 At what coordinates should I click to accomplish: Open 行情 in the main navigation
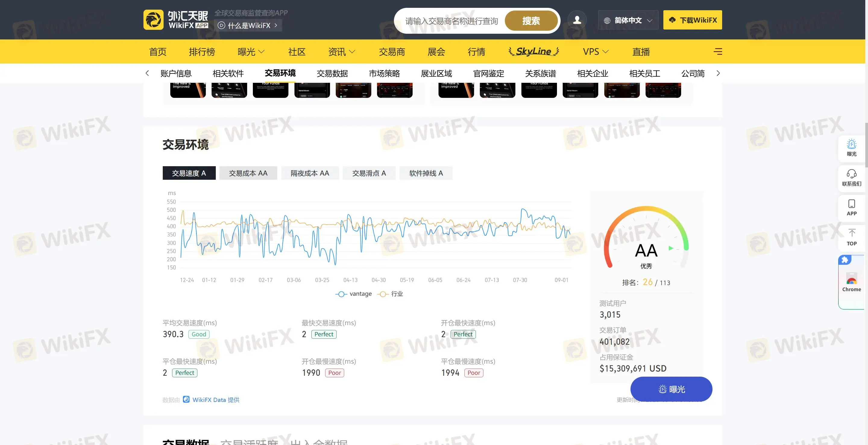pos(476,51)
